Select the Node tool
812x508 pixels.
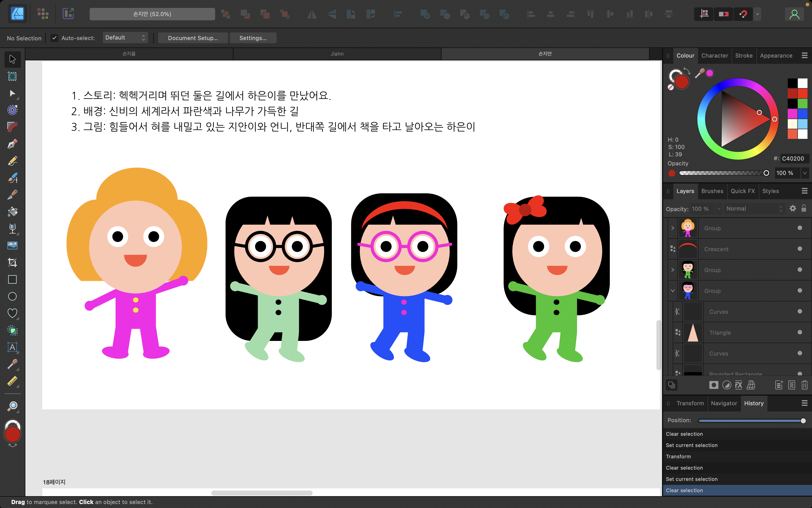(12, 93)
